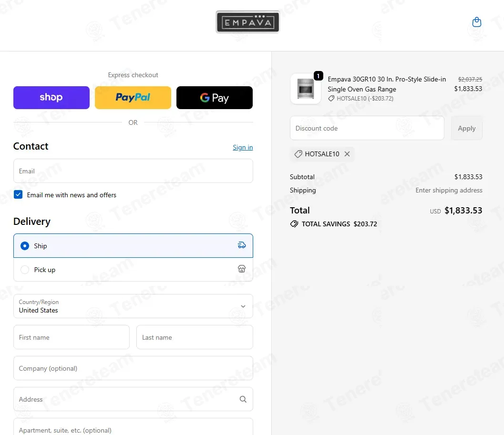Open the shopping bag cart icon

pyautogui.click(x=477, y=22)
